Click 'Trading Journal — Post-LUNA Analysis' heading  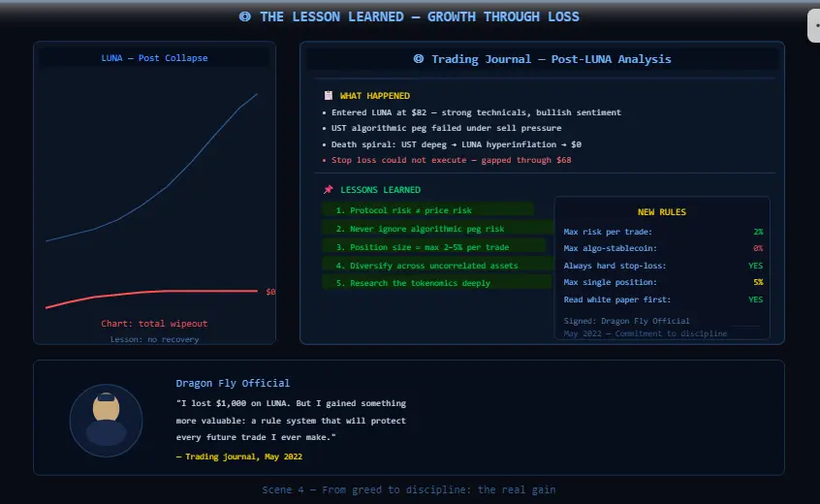pyautogui.click(x=552, y=59)
